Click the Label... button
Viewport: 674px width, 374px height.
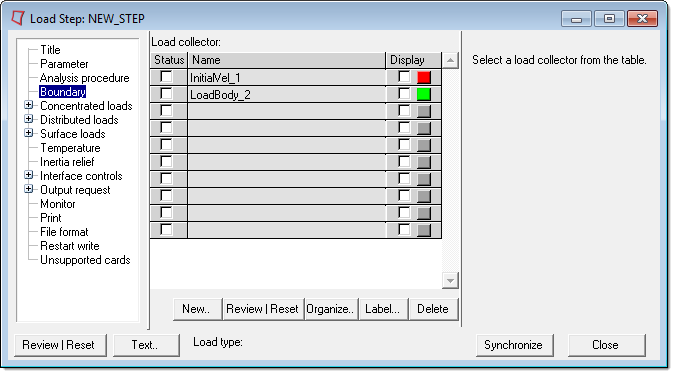[x=383, y=309]
